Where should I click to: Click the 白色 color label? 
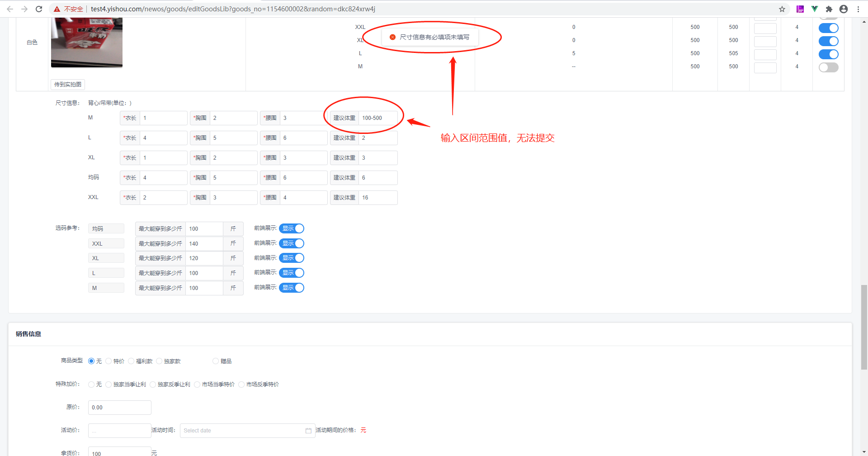click(x=32, y=43)
